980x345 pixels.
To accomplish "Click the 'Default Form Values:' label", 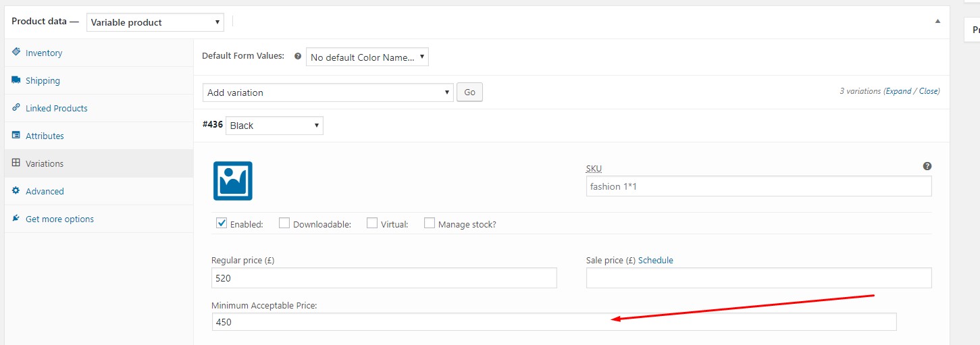I will [243, 56].
